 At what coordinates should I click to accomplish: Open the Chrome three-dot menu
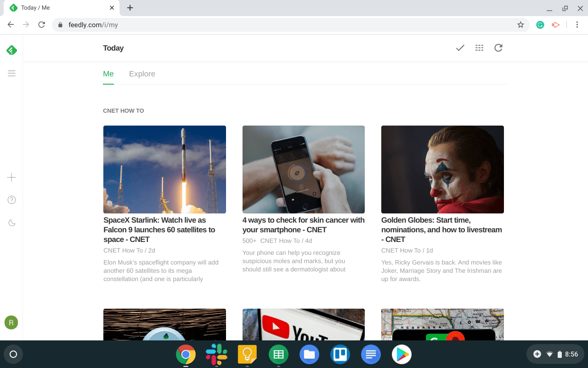click(577, 25)
